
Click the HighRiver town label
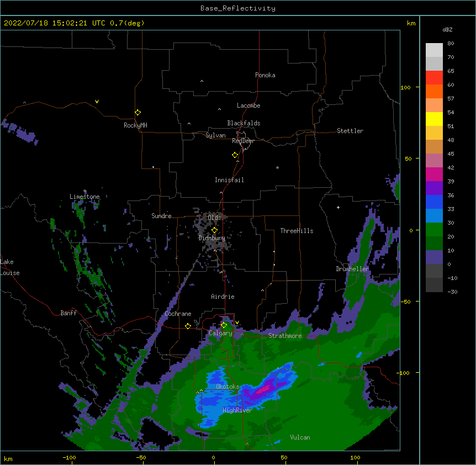pyautogui.click(x=237, y=410)
